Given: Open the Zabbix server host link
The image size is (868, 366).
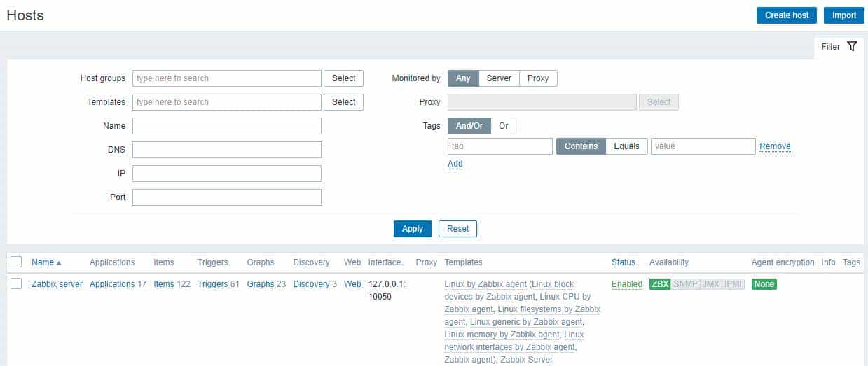Looking at the screenshot, I should click(57, 284).
